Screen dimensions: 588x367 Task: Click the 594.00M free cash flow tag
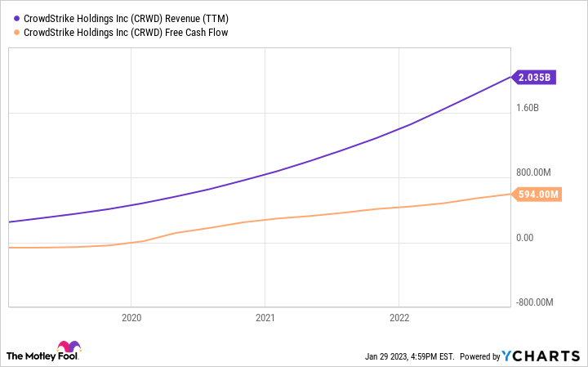(537, 194)
